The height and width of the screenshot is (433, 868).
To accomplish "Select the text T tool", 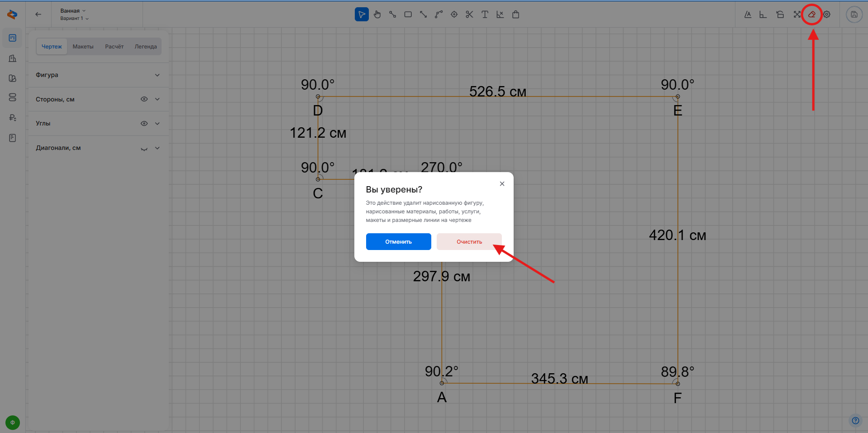I will click(x=485, y=14).
